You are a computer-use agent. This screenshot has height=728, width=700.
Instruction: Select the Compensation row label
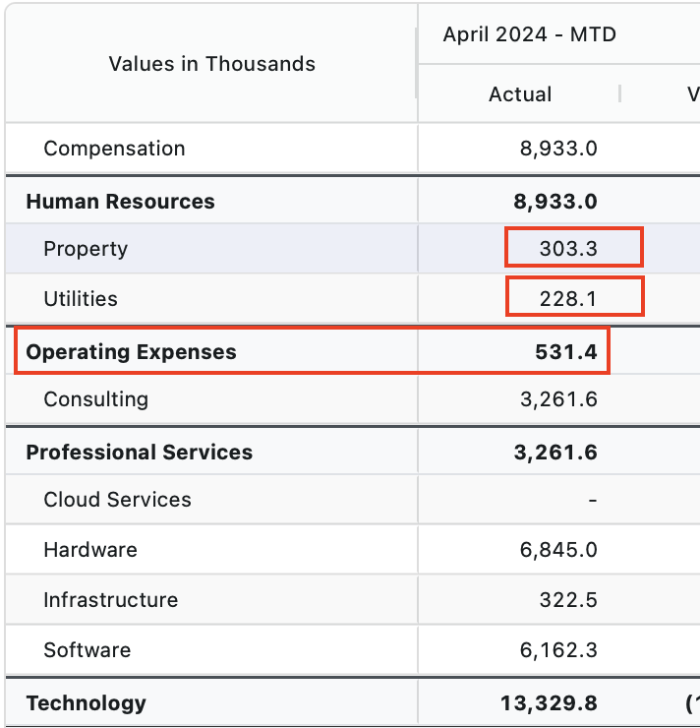[x=114, y=149]
